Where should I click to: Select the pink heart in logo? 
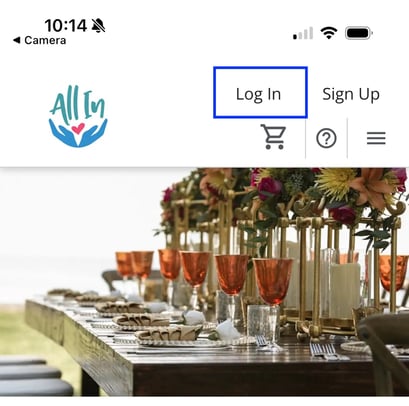[78, 128]
